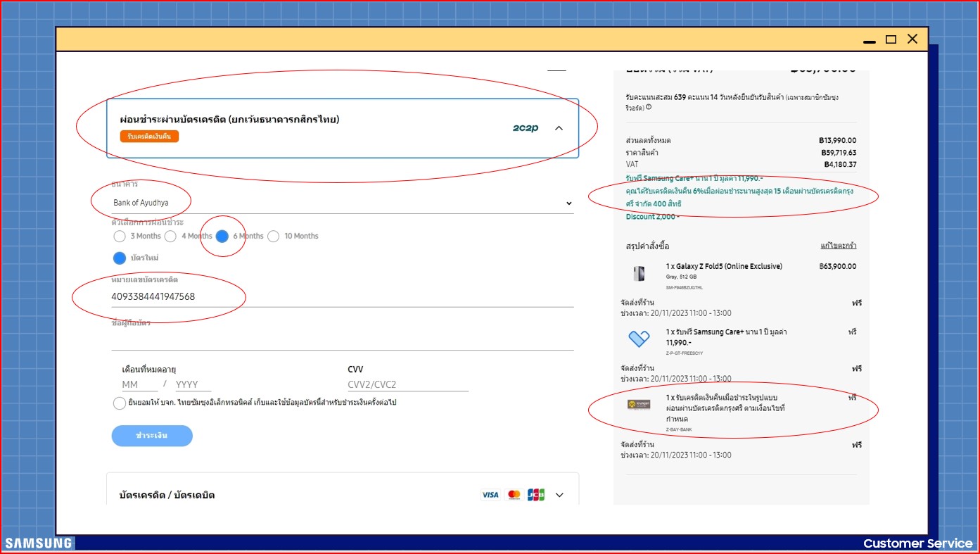Minimize the window using the title bar

870,42
